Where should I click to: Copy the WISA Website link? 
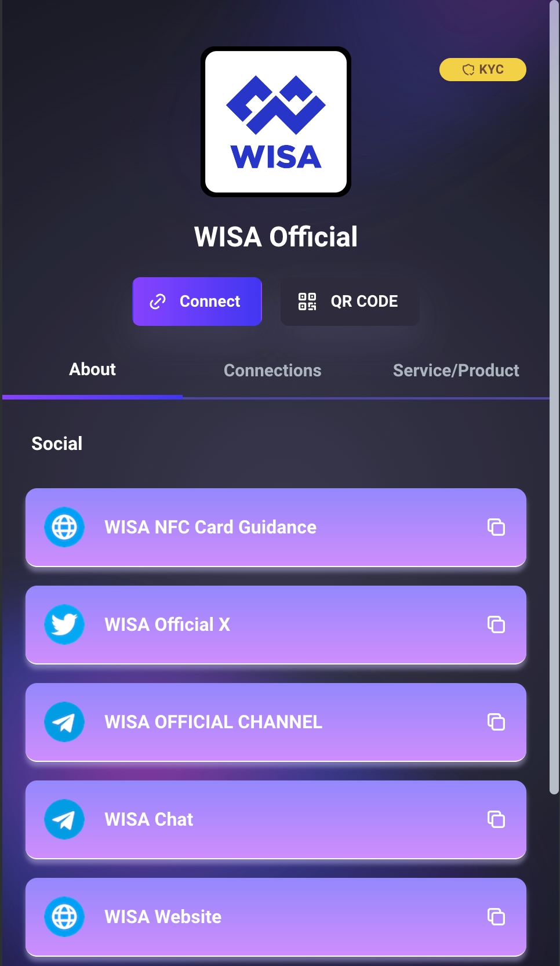click(x=496, y=917)
